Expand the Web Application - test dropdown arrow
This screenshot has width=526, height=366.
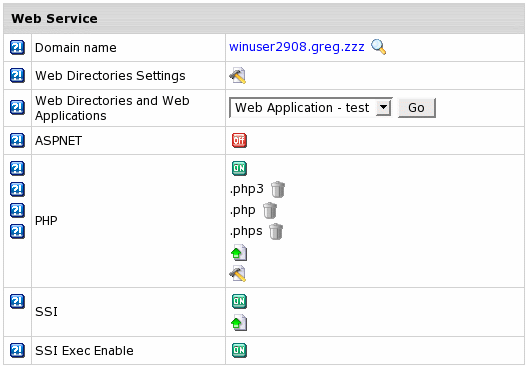(383, 108)
